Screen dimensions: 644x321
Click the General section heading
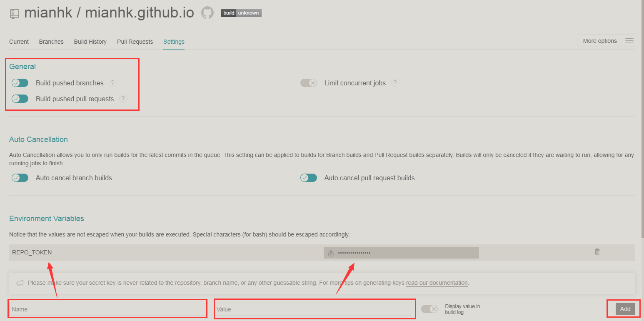click(22, 67)
